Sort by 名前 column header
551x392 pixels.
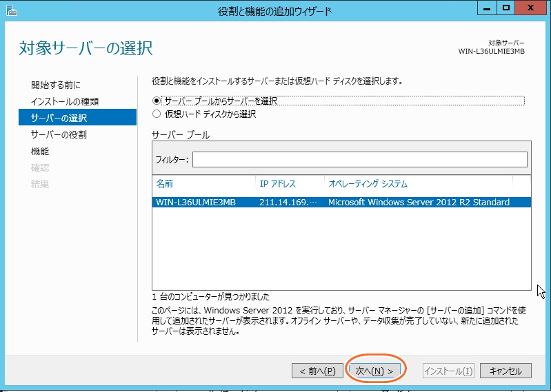(164, 184)
